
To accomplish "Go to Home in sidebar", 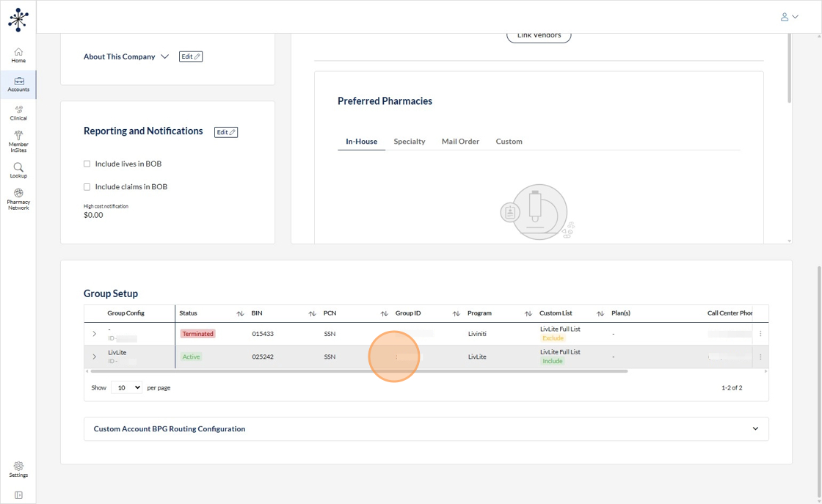I will coord(18,55).
